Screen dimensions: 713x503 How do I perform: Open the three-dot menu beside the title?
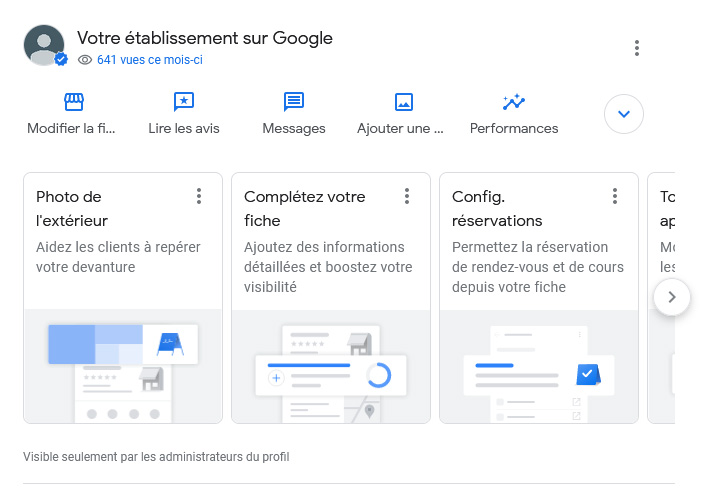637,48
